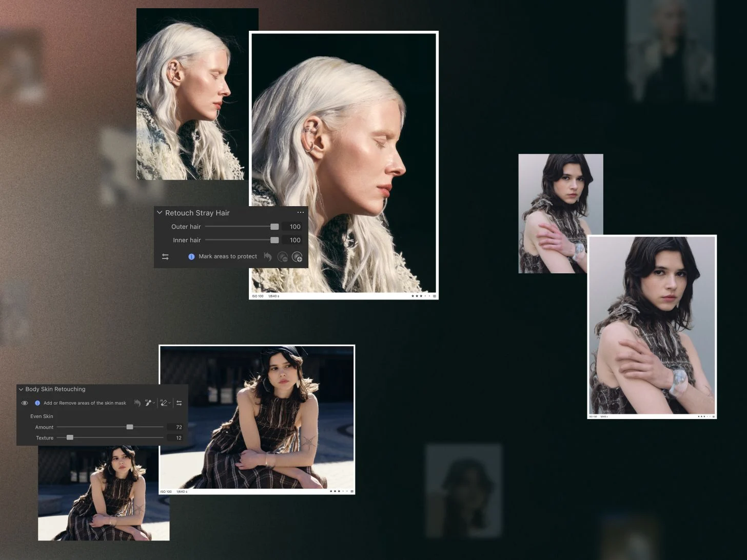The image size is (747, 560).
Task: Edit the Outer hair value field
Action: click(x=292, y=227)
